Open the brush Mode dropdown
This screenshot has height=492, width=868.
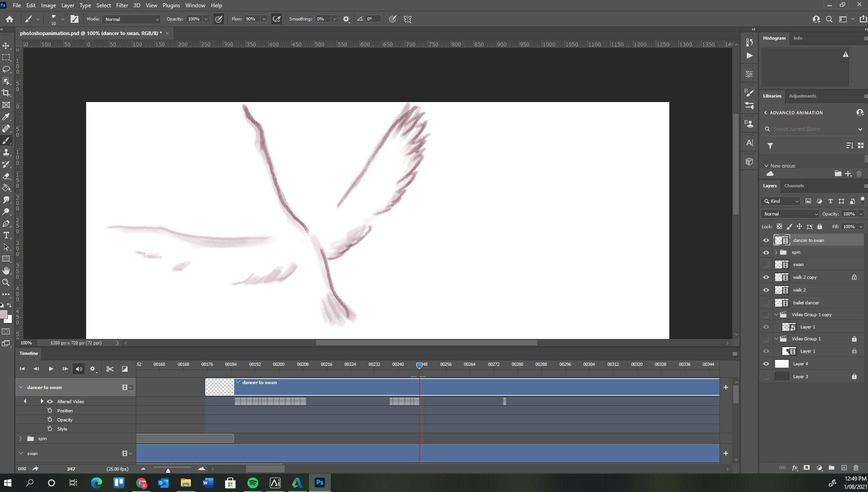point(131,19)
